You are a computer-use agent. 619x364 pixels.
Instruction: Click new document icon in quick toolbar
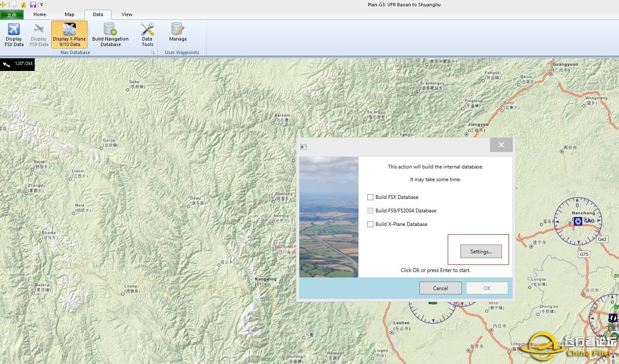[x=15, y=5]
